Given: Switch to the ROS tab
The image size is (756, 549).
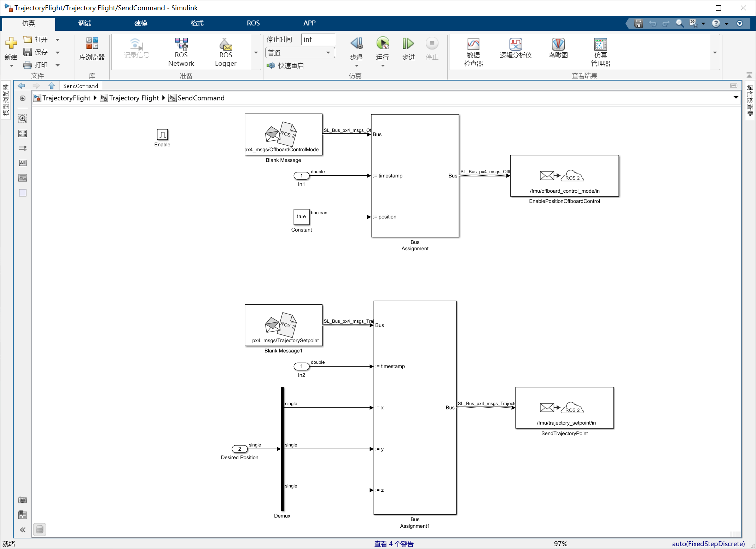Looking at the screenshot, I should pyautogui.click(x=253, y=23).
